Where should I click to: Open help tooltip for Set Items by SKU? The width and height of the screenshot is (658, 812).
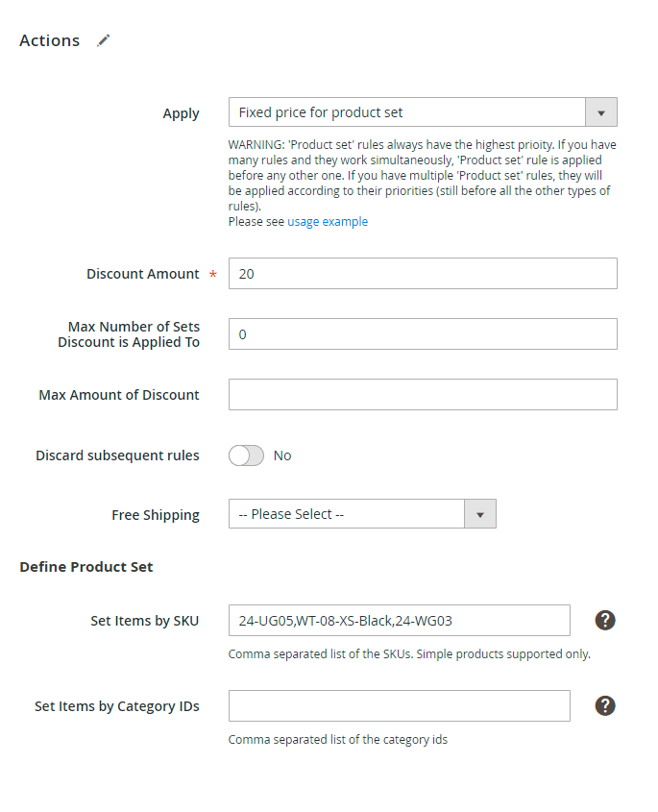pos(605,621)
